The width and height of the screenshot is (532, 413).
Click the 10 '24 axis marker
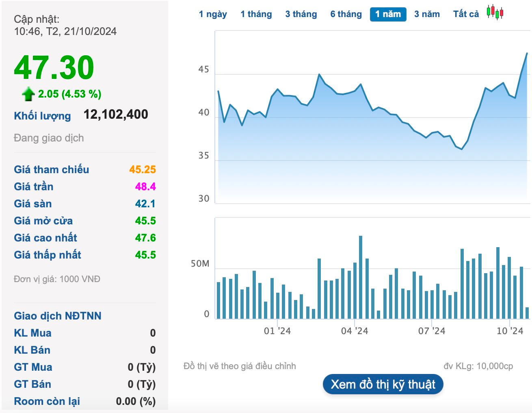pos(510,331)
